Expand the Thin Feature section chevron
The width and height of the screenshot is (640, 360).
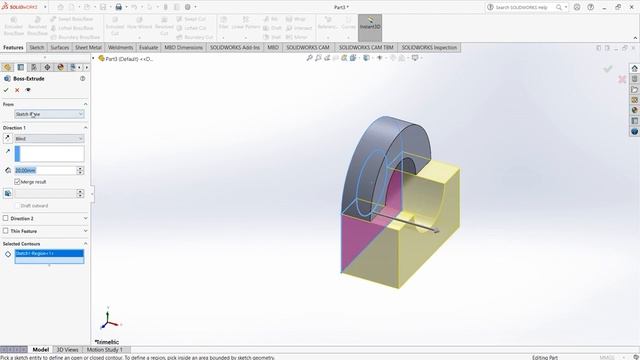tap(85, 231)
